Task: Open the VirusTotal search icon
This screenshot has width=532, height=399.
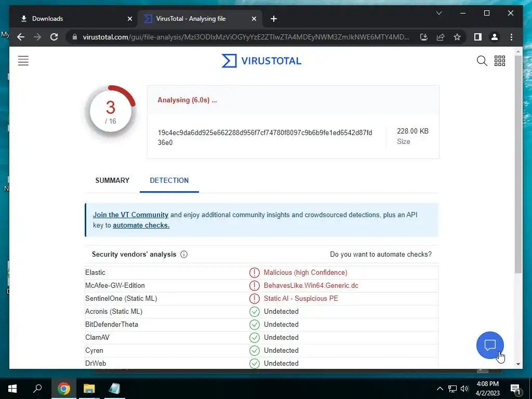Action: (482, 61)
